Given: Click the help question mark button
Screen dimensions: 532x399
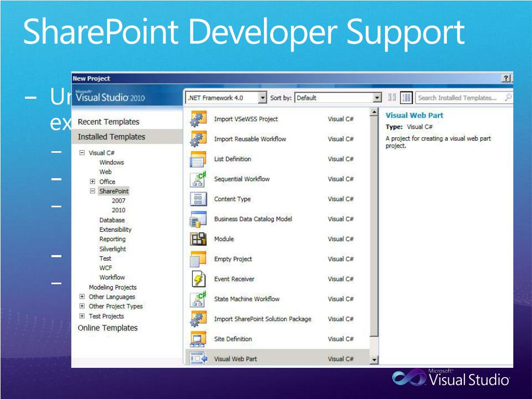Looking at the screenshot, I should 506,78.
